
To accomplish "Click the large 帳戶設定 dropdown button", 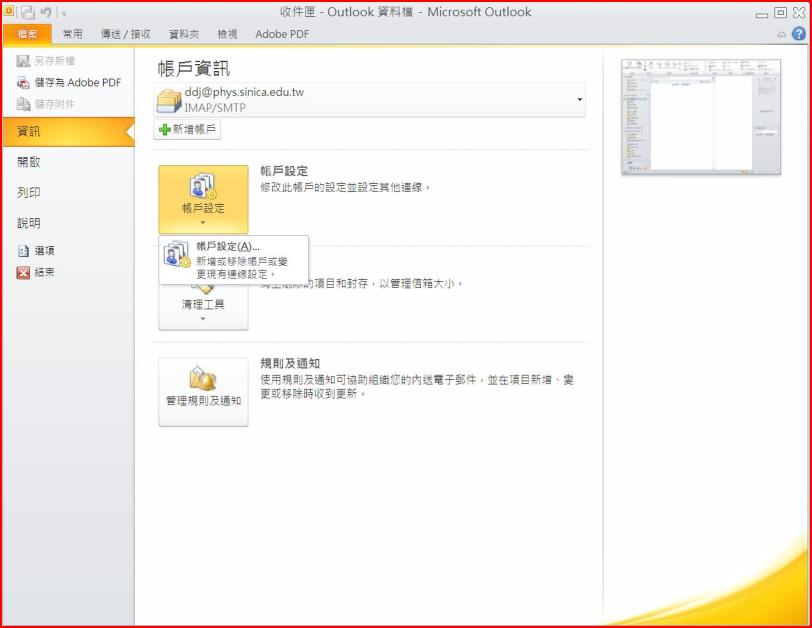I will [x=203, y=199].
